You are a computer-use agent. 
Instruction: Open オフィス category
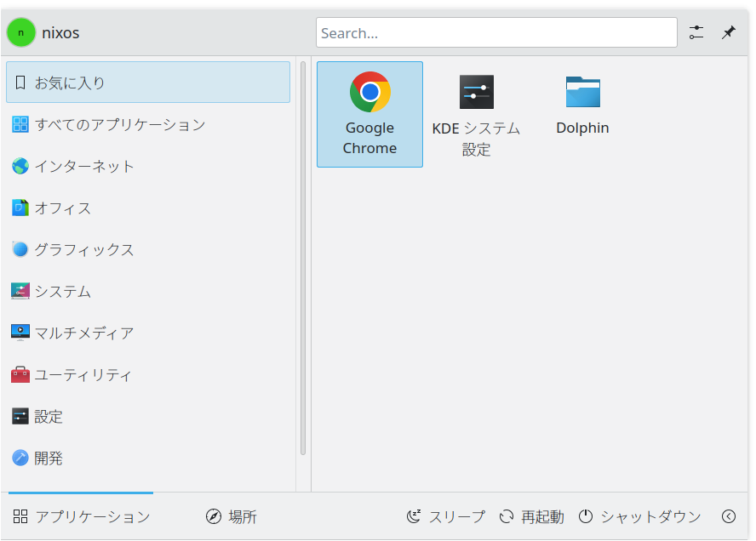(x=148, y=208)
